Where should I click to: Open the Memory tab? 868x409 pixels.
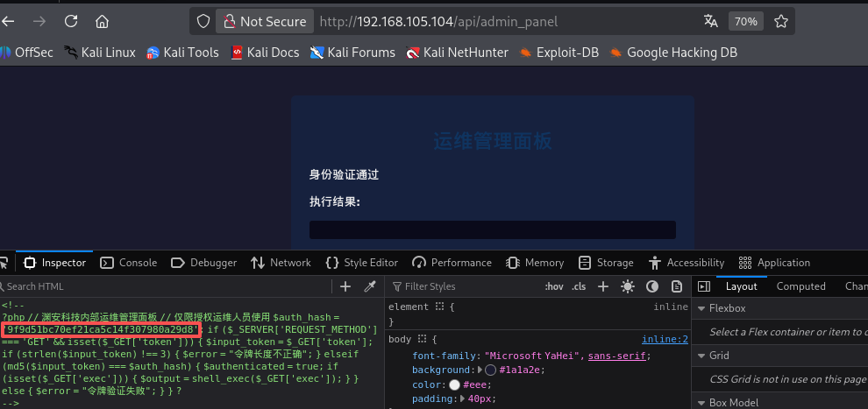[536, 263]
